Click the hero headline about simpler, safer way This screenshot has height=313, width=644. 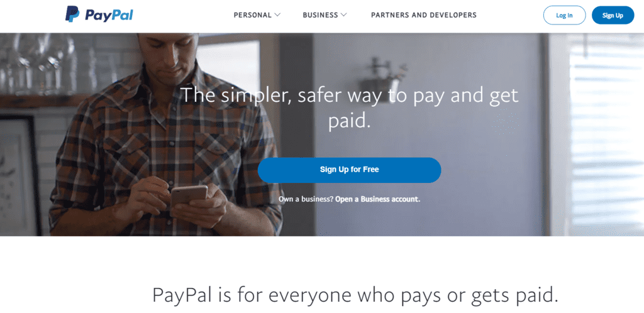(x=349, y=108)
